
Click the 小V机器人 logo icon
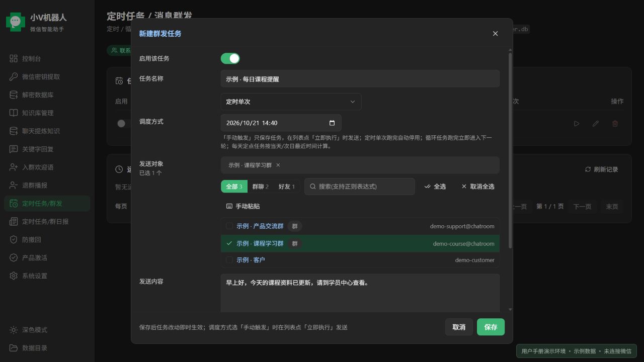(x=16, y=22)
